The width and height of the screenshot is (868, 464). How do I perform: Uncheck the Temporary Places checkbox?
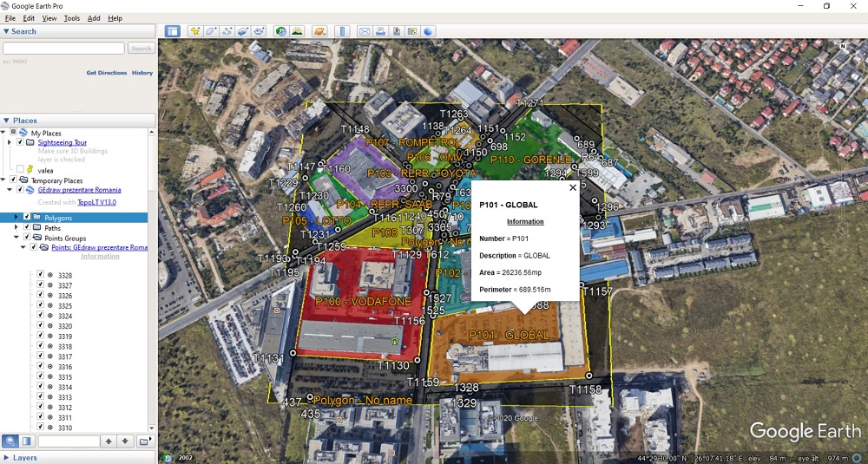point(14,180)
